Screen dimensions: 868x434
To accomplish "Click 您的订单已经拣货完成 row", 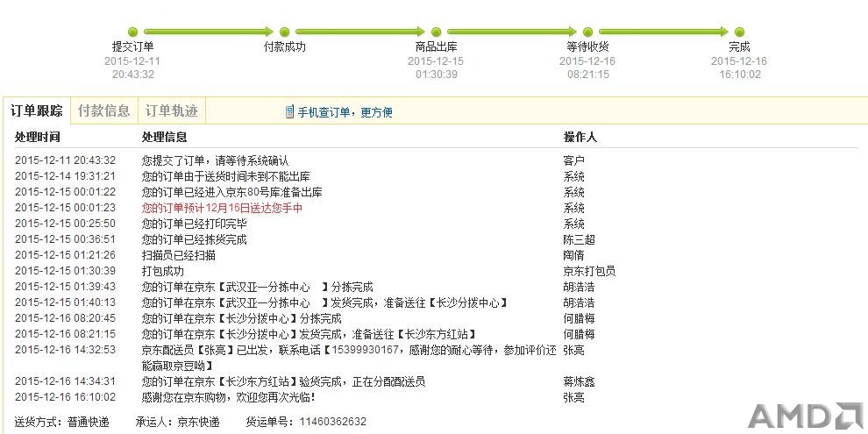I will click(195, 239).
